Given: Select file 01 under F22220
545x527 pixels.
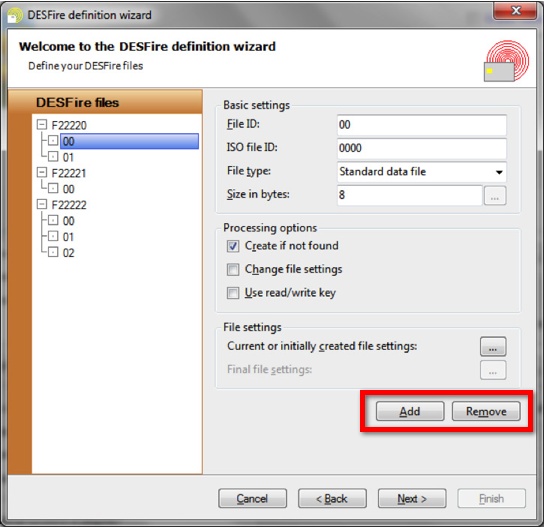Looking at the screenshot, I should 68,157.
